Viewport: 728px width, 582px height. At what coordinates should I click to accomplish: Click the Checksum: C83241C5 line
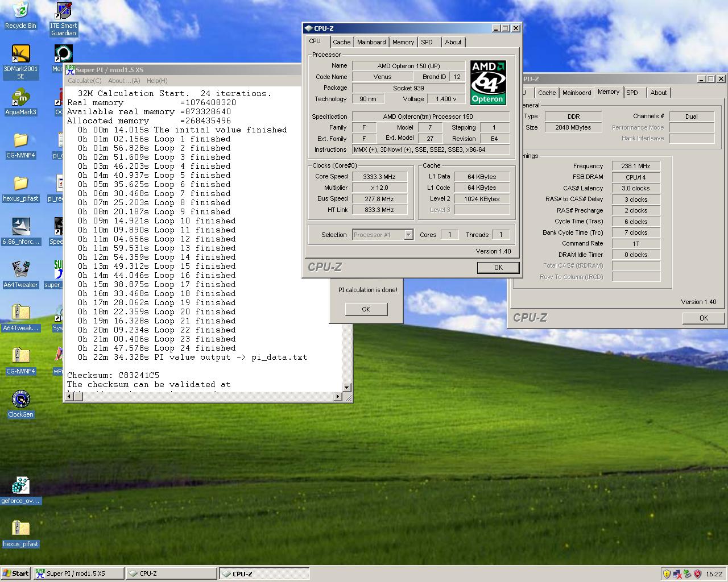113,375
